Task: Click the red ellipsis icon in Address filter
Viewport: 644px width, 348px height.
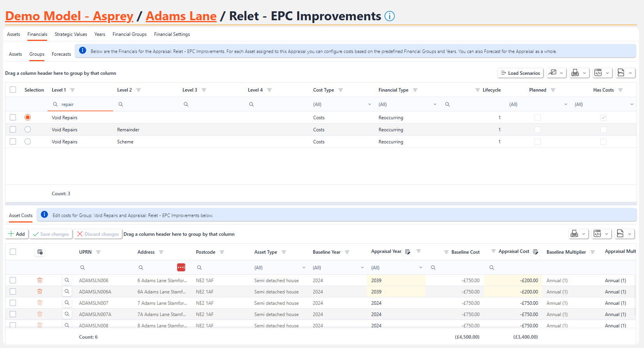Action: pos(181,267)
